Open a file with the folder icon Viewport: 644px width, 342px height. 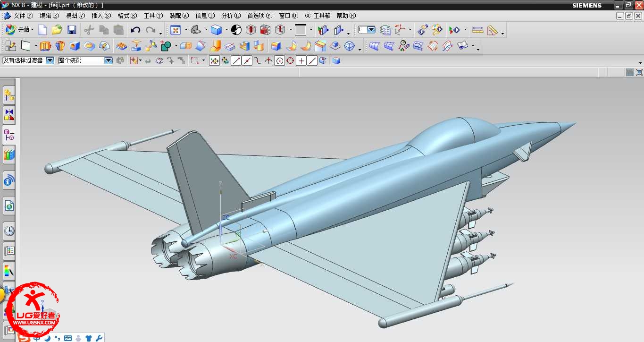(x=57, y=30)
